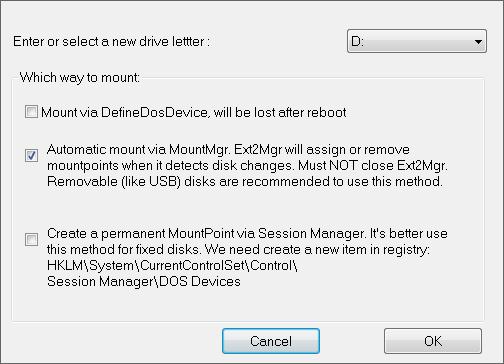Viewport: 504px width, 364px height.
Task: Uncheck the Automatic mount via MountMgr checkbox
Action: (31, 155)
